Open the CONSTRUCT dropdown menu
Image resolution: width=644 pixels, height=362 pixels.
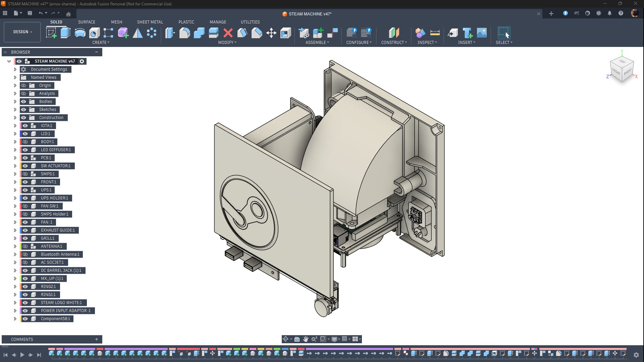(x=394, y=43)
